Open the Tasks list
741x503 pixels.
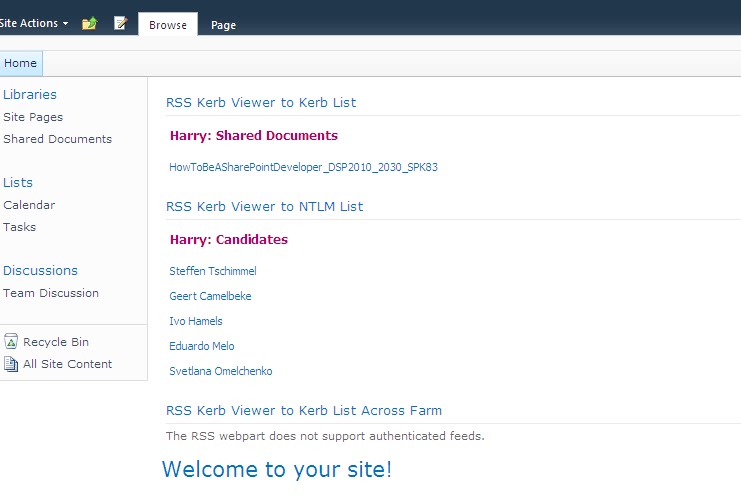click(19, 227)
